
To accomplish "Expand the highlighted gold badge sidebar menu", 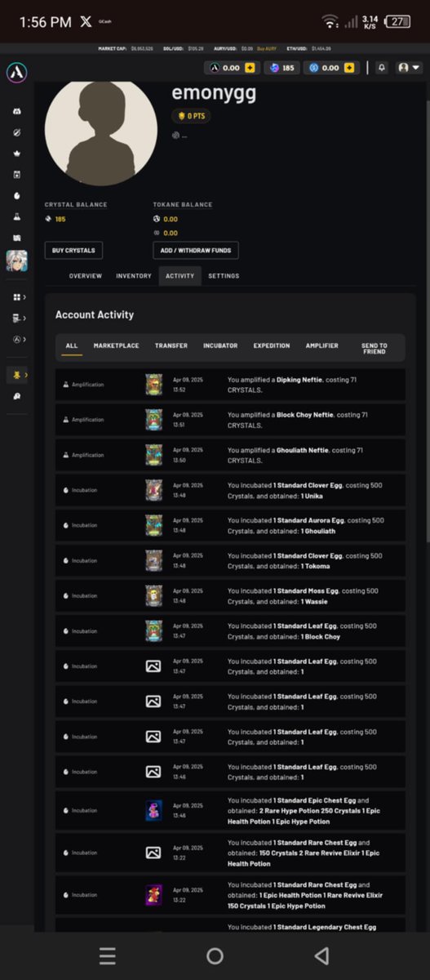I will [x=19, y=375].
